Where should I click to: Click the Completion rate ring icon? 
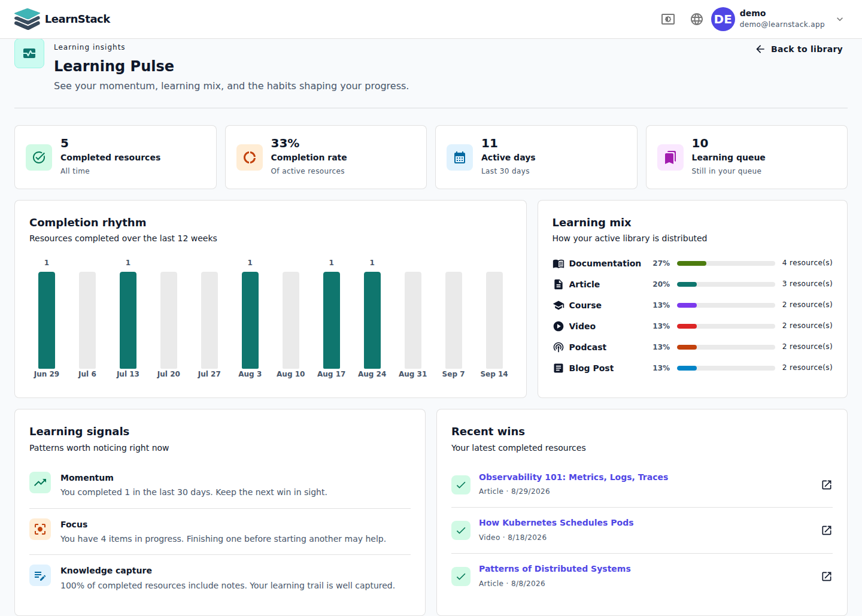click(250, 157)
